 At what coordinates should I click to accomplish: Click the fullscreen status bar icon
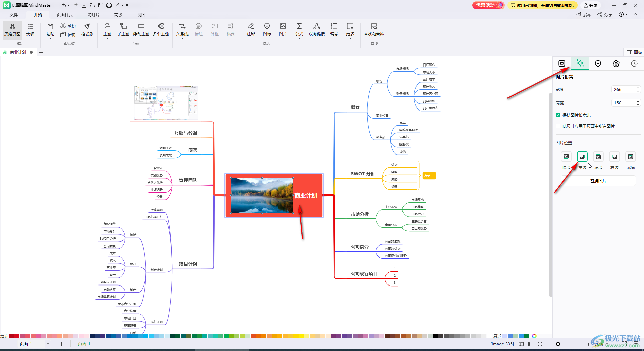540,344
